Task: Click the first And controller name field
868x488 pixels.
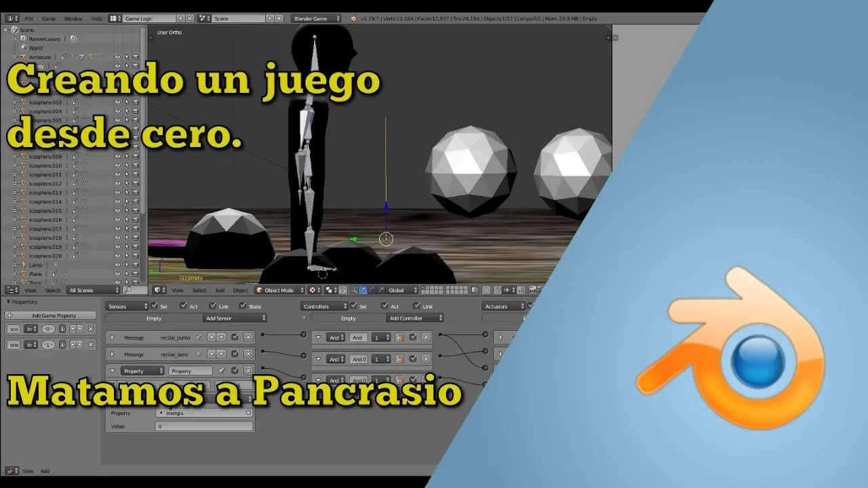Action: point(358,338)
